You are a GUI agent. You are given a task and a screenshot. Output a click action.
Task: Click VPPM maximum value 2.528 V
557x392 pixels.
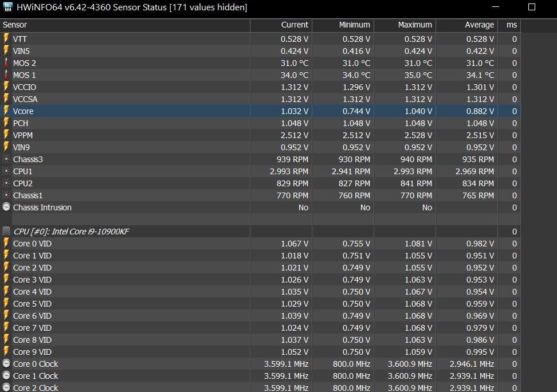(418, 135)
